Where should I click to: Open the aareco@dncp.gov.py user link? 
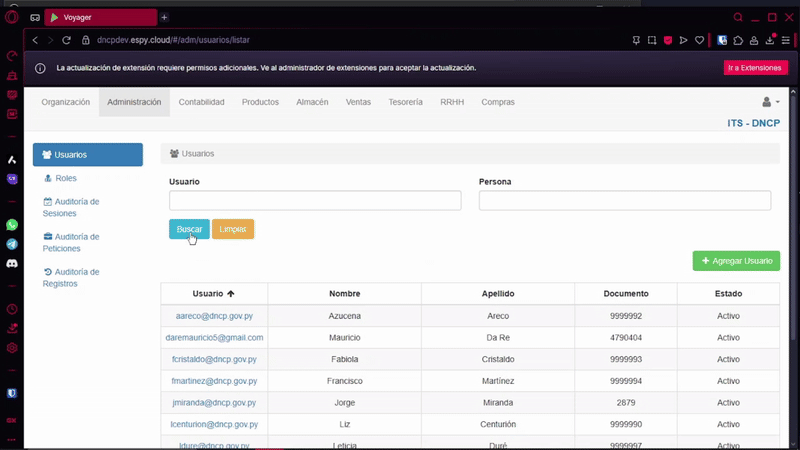[x=214, y=316]
